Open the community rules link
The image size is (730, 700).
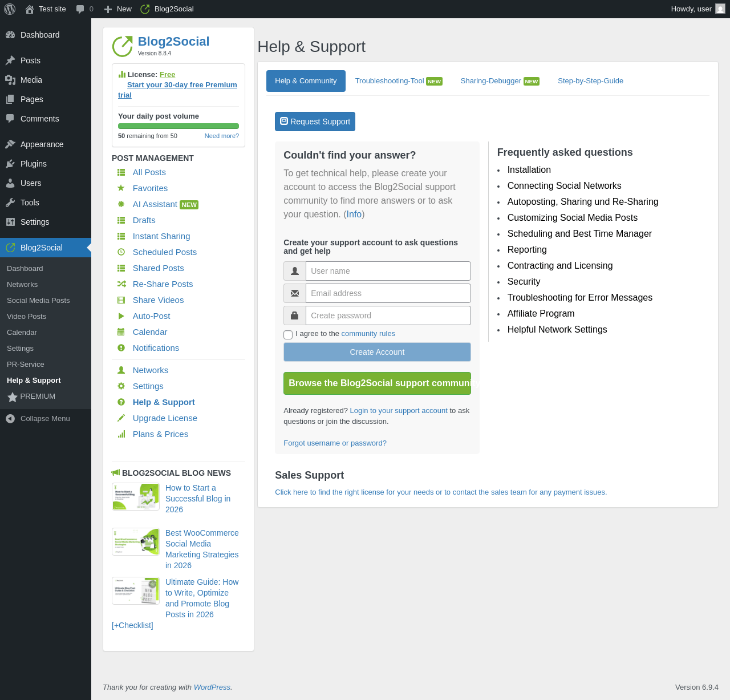[368, 334]
